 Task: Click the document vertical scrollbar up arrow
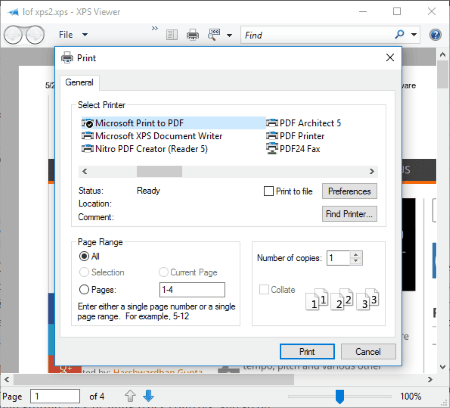coord(443,54)
